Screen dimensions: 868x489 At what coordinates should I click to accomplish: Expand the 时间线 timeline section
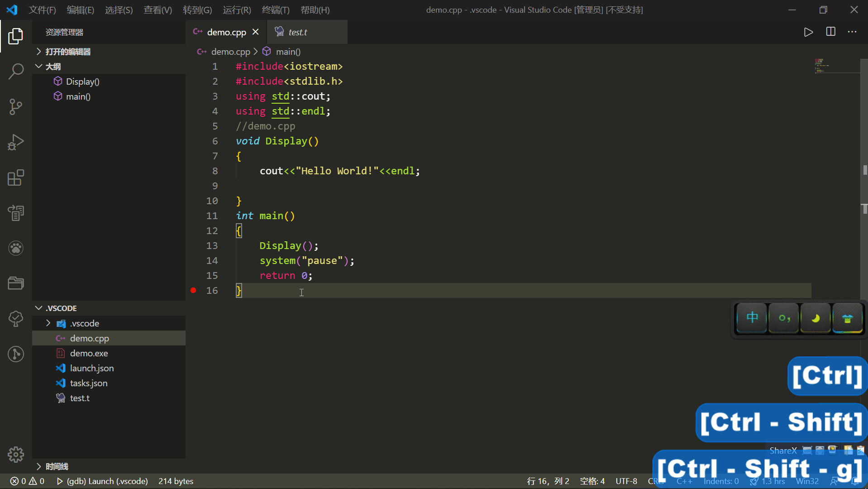[x=109, y=466]
